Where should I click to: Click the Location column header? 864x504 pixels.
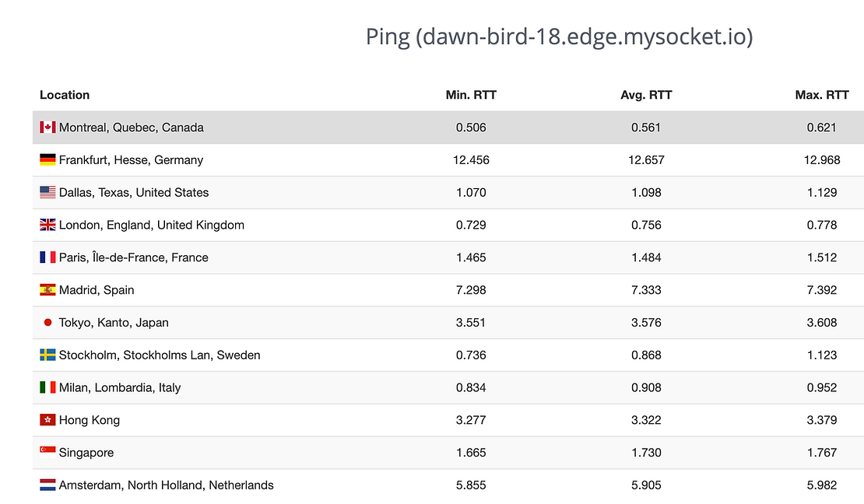[x=65, y=95]
